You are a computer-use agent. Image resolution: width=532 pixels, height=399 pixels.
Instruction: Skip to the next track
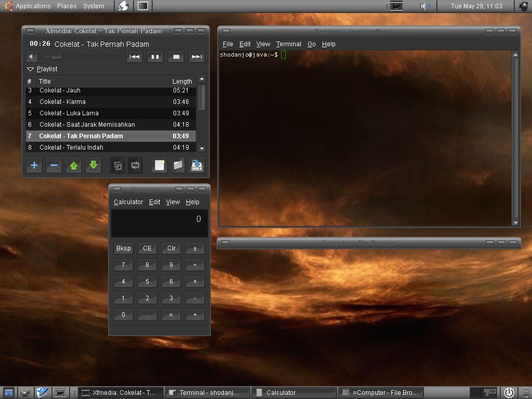197,57
